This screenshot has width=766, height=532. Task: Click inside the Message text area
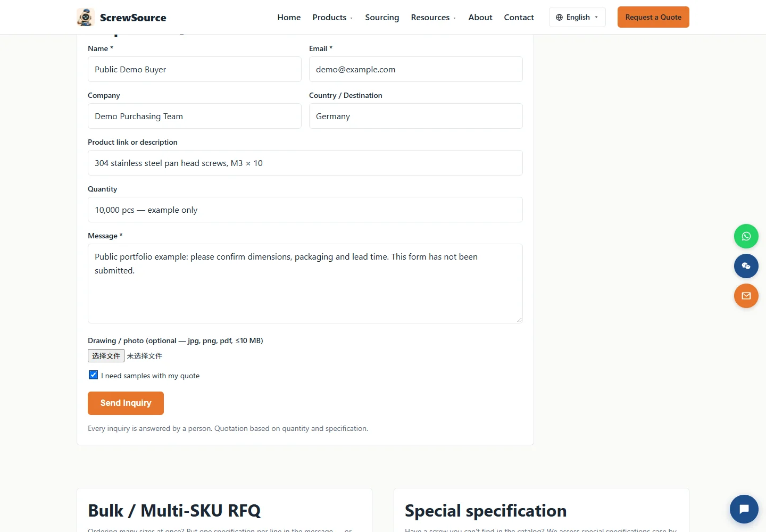(305, 284)
